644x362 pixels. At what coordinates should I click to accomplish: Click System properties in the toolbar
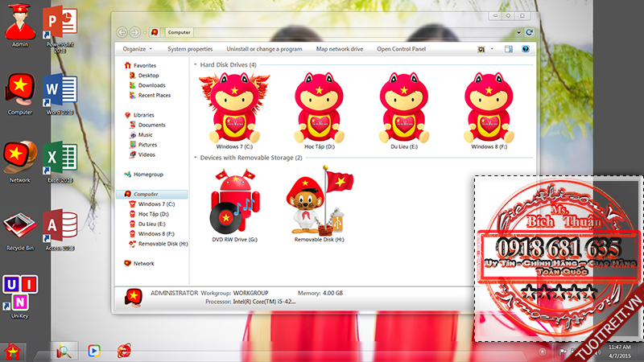pos(190,49)
